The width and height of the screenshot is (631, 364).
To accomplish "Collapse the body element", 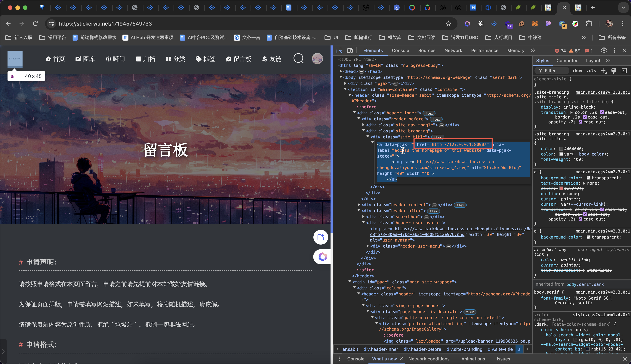I will pyautogui.click(x=341, y=77).
